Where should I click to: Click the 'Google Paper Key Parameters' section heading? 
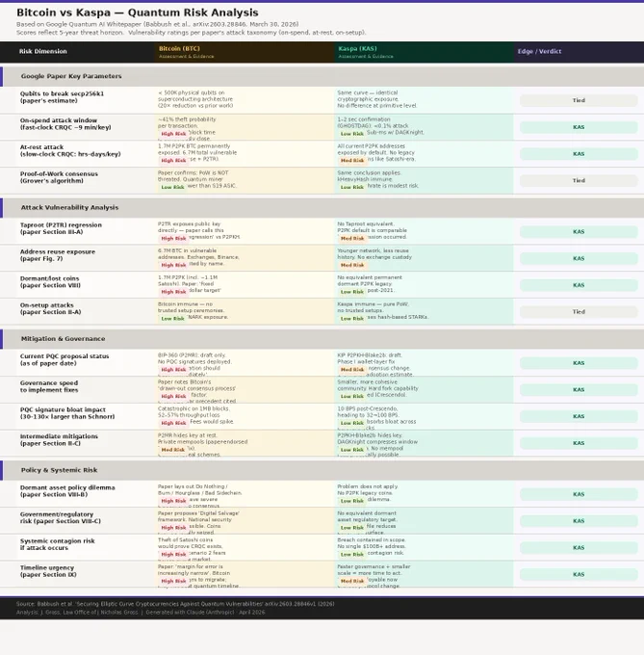(71, 76)
